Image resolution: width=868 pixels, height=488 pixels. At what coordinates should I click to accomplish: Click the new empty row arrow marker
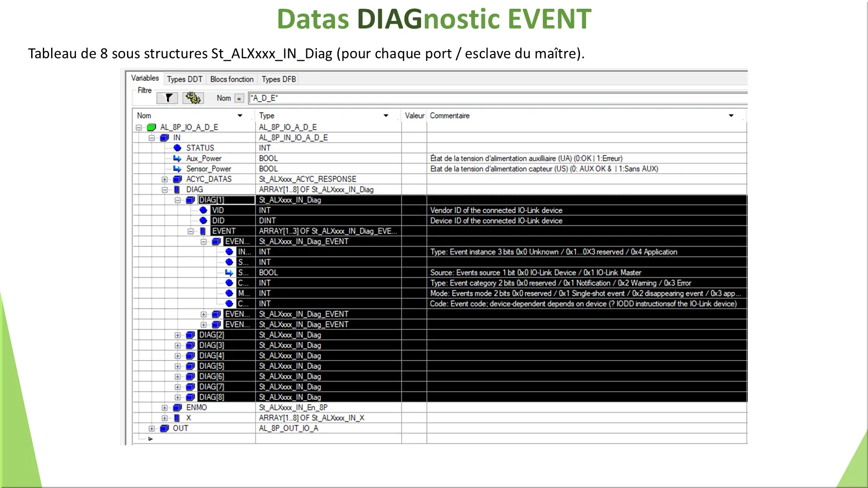pyautogui.click(x=150, y=439)
